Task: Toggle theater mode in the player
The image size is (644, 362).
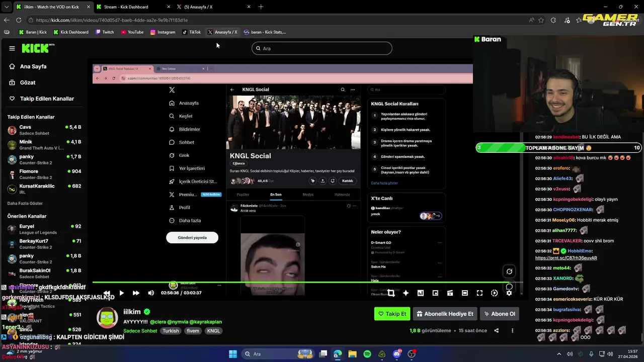Action: 465,293
